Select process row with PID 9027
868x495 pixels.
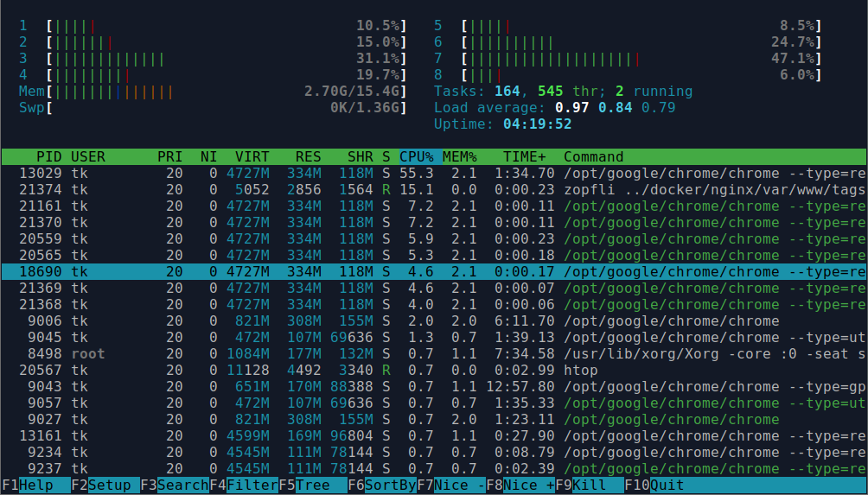coord(434,420)
